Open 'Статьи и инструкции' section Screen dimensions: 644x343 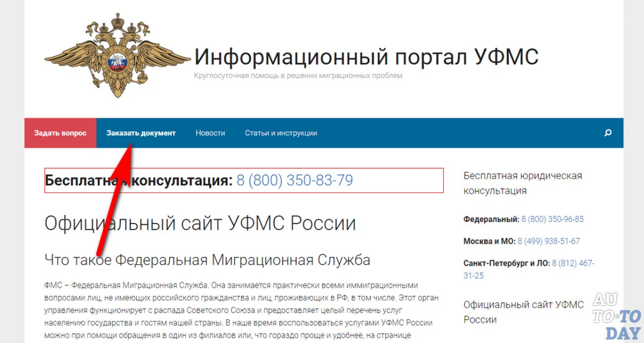pyautogui.click(x=280, y=132)
